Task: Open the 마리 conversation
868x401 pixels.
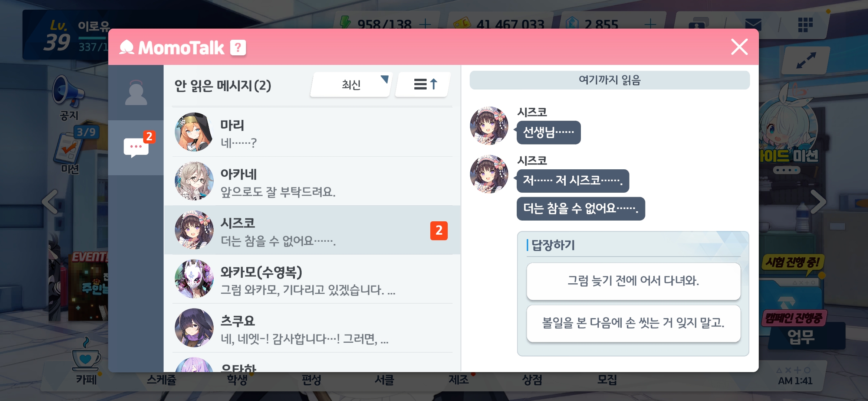Action: pyautogui.click(x=312, y=133)
